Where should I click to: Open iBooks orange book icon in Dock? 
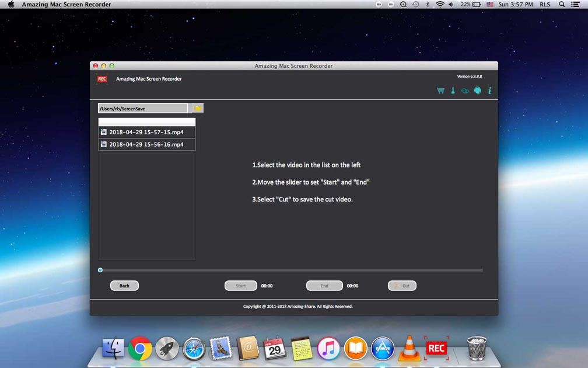(x=355, y=348)
